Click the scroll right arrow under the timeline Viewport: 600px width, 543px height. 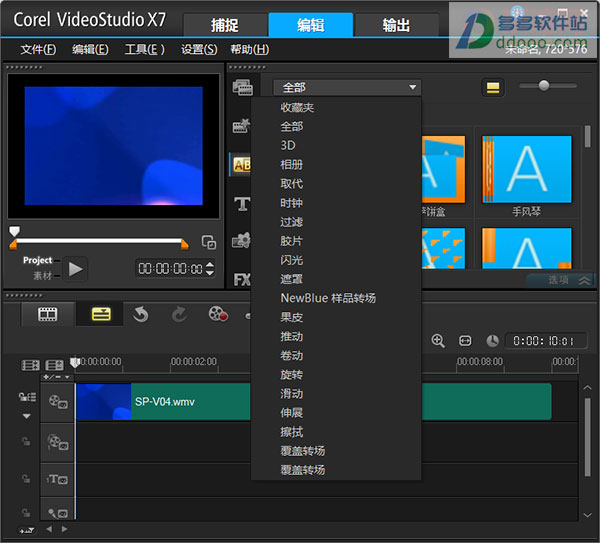64,529
